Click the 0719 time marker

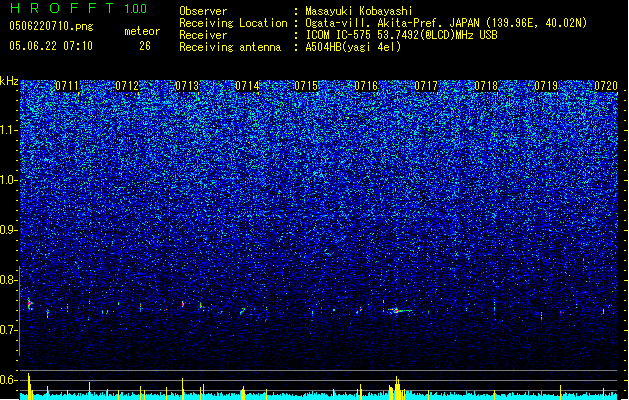tap(546, 86)
